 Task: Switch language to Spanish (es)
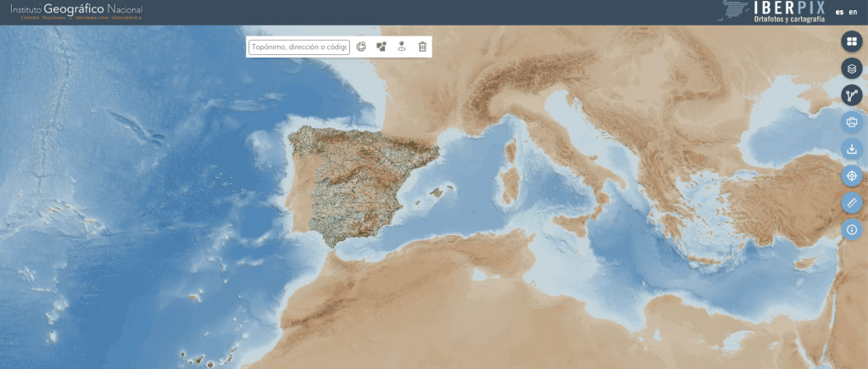tap(839, 13)
